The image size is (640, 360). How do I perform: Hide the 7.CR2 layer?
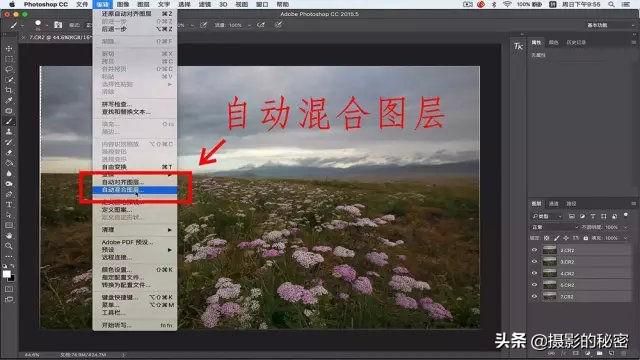(534, 297)
